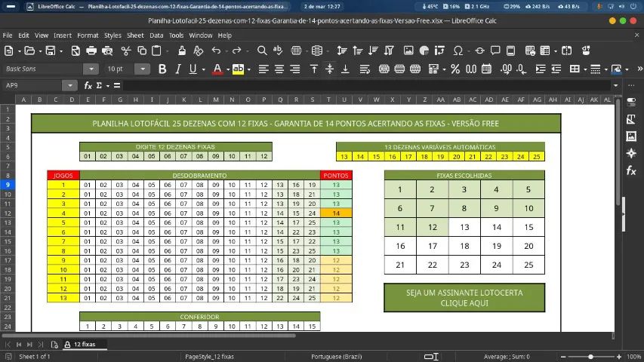The width and height of the screenshot is (644, 362).
Task: Open the Sheet menu
Action: pyautogui.click(x=135, y=35)
